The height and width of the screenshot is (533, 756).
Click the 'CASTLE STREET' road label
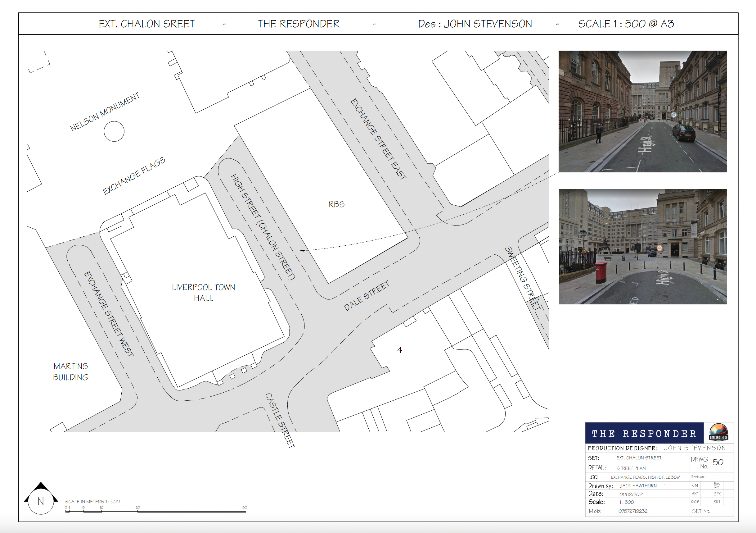coord(280,420)
